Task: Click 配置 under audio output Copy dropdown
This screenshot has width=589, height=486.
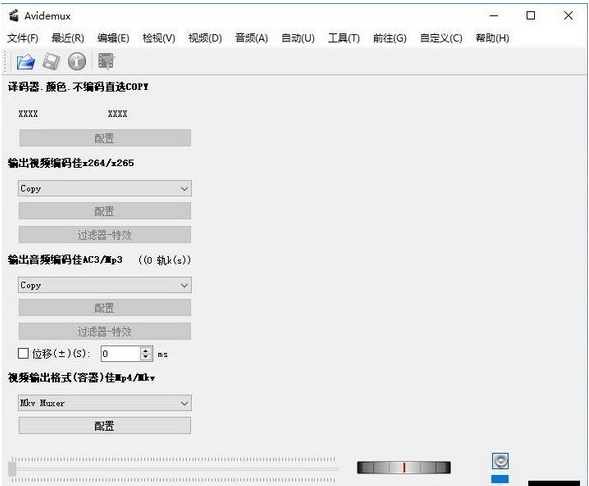Action: (105, 308)
